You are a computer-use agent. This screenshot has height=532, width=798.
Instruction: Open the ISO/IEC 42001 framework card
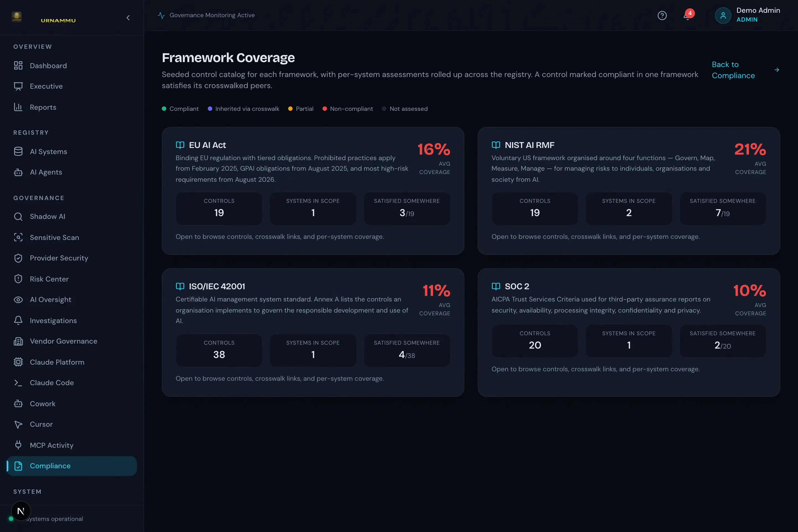point(313,332)
